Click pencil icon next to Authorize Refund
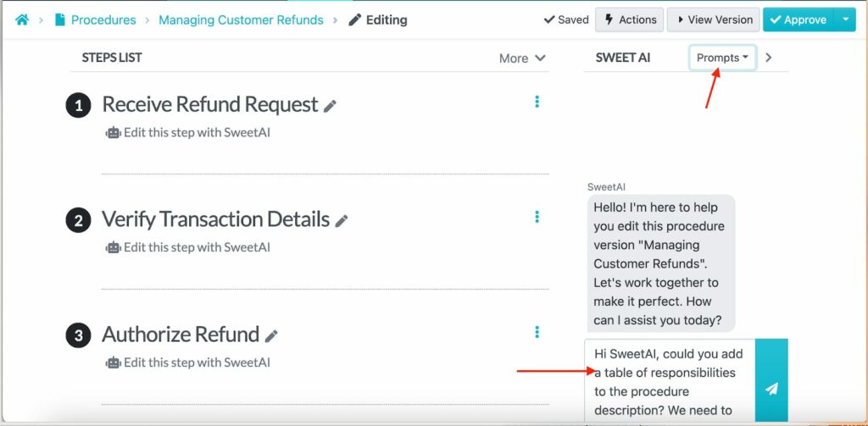 pyautogui.click(x=271, y=336)
